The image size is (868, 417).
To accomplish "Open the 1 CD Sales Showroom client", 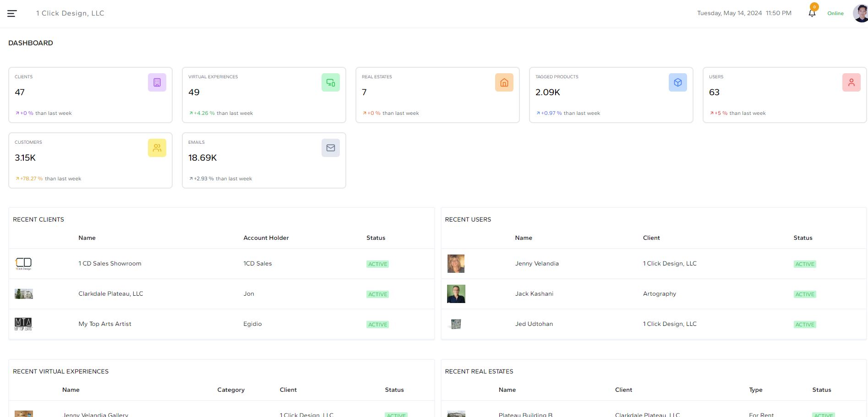I will coord(109,264).
